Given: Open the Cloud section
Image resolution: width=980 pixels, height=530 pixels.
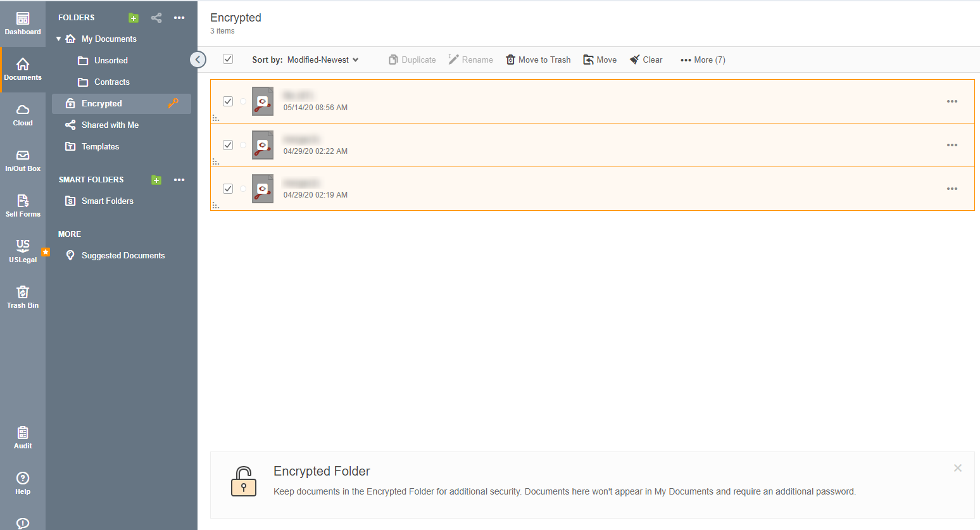Looking at the screenshot, I should click(x=23, y=115).
